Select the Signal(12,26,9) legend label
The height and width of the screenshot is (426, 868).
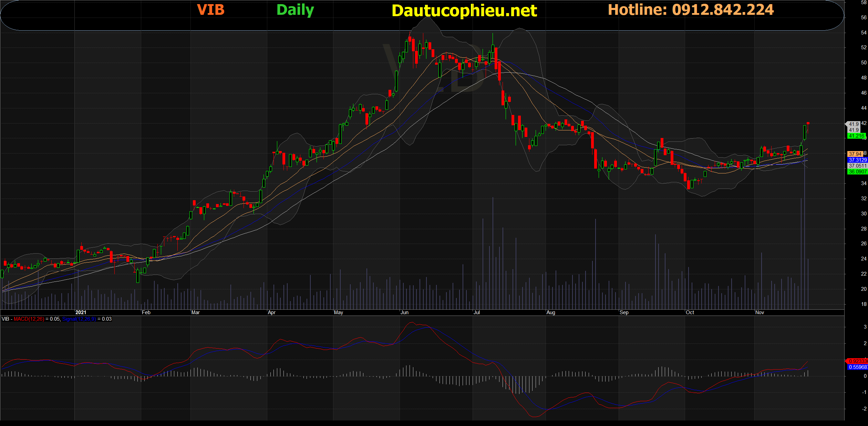click(x=79, y=319)
